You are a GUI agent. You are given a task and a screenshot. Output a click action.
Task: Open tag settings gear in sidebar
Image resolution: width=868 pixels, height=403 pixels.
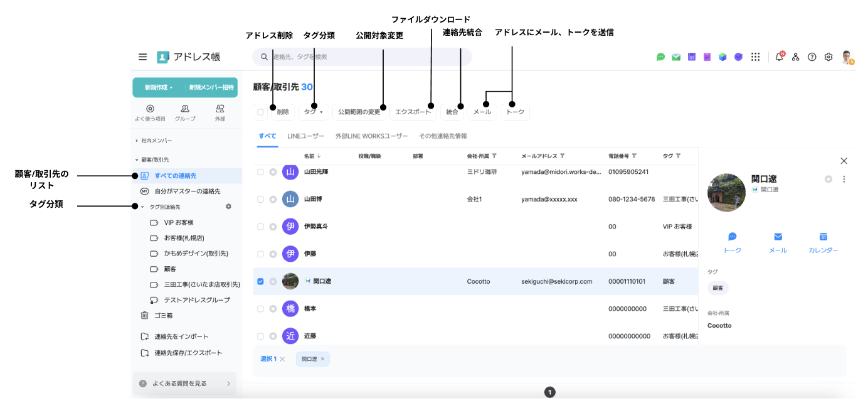point(228,207)
